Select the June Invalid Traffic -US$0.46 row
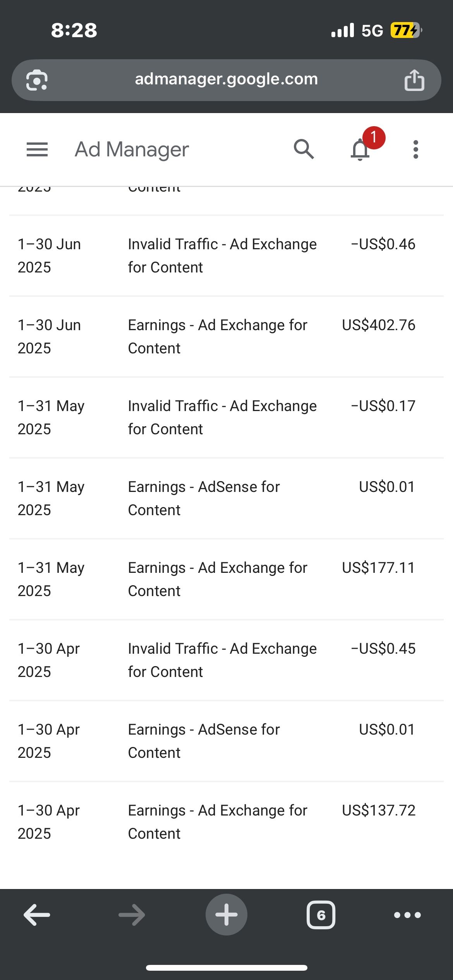Image resolution: width=453 pixels, height=980 pixels. point(226,256)
